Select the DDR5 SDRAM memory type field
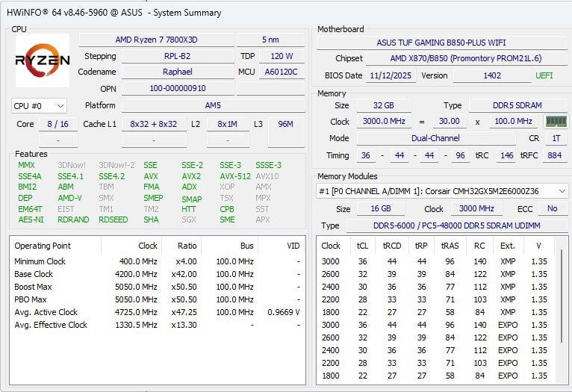Image resolution: width=572 pixels, height=392 pixels. click(x=517, y=105)
